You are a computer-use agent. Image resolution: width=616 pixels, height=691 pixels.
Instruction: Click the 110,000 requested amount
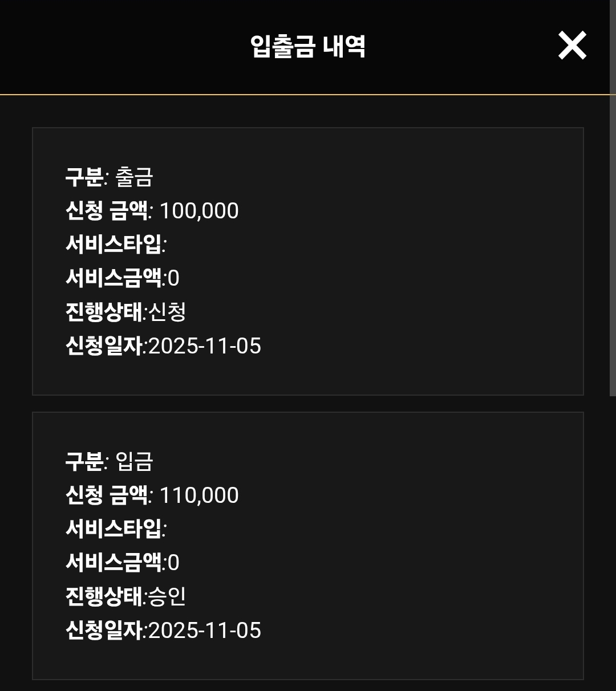[199, 495]
